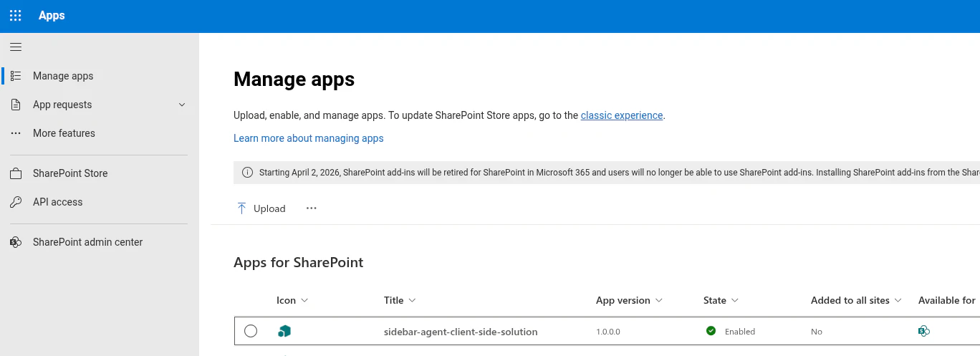Select the sidebar-agent-client-side-solution row radio
This screenshot has width=980, height=356.
click(x=251, y=331)
